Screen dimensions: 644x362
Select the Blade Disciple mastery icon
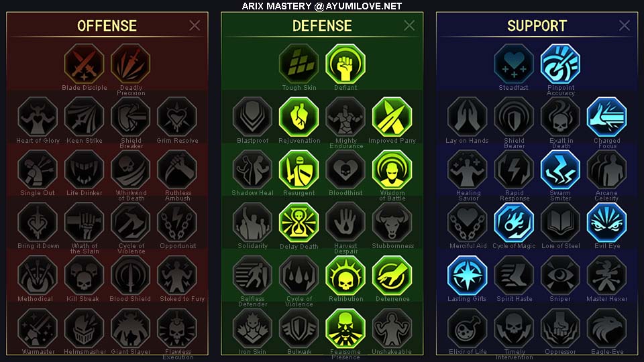[x=85, y=64]
